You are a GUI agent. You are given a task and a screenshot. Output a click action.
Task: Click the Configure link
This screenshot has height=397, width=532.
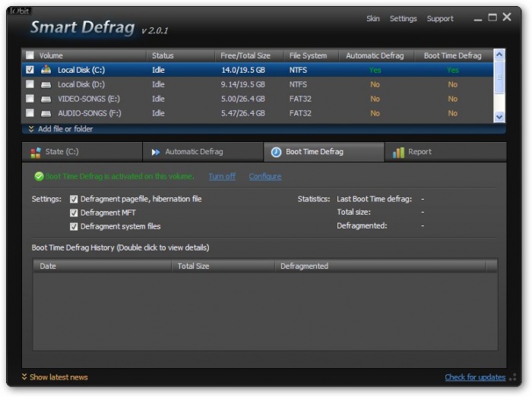pos(265,176)
